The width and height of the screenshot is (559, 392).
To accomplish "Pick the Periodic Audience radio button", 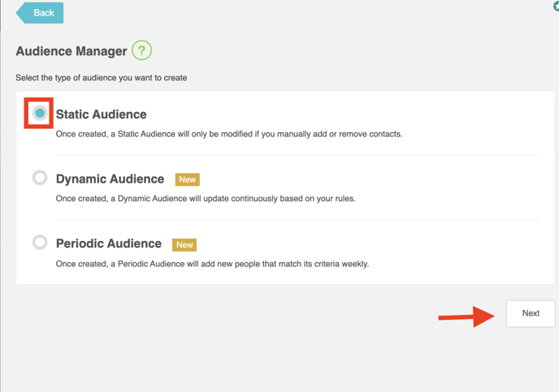I will (x=40, y=243).
